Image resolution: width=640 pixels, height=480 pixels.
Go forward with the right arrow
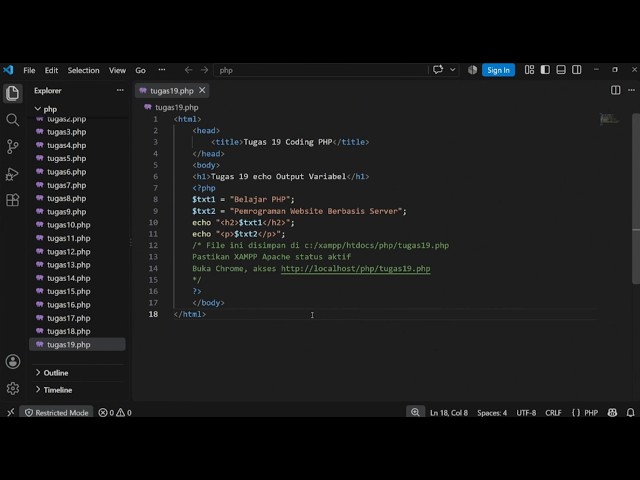point(204,70)
